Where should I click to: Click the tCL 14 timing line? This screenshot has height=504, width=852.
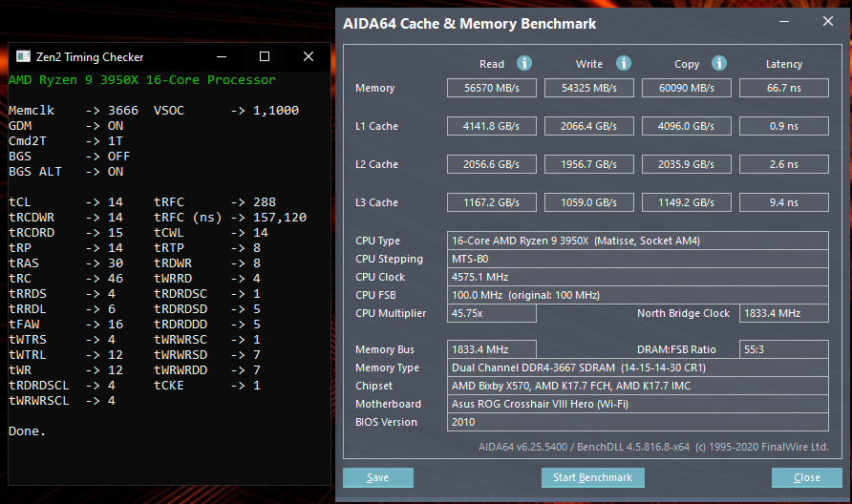(x=66, y=202)
